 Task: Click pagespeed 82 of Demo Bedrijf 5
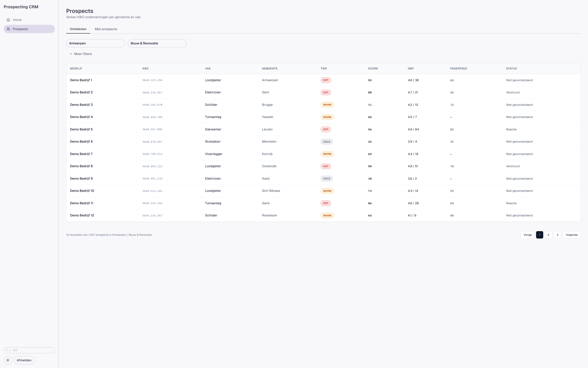[452, 129]
